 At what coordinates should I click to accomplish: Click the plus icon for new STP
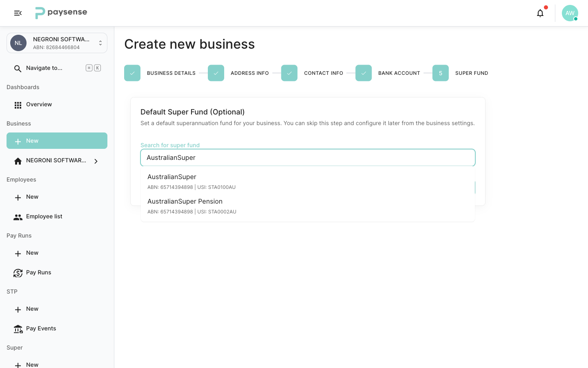point(18,310)
